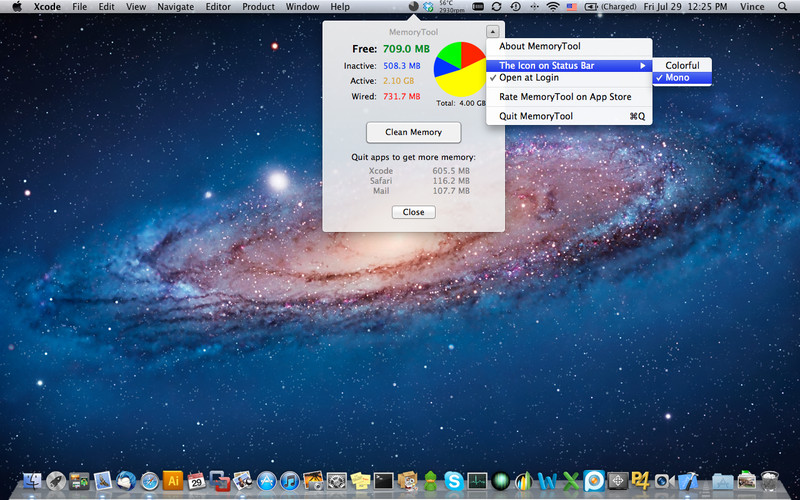Open the Editor menu
This screenshot has height=500, width=800.
tap(218, 7)
